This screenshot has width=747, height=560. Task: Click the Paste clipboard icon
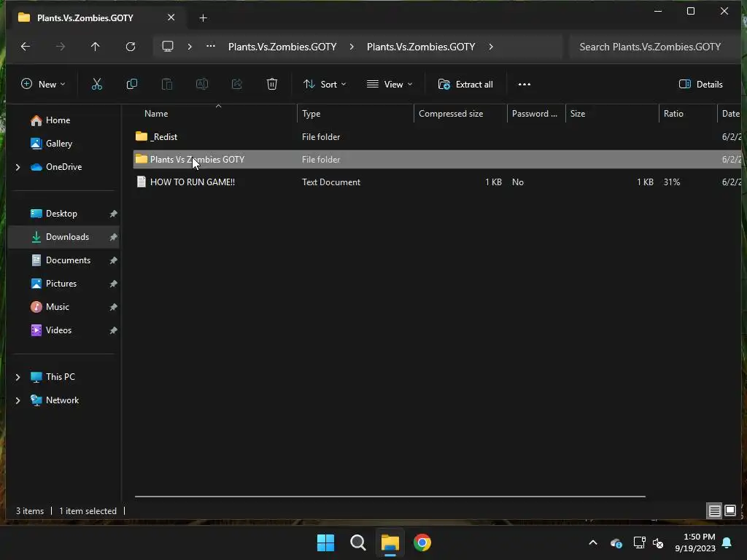[x=167, y=85]
